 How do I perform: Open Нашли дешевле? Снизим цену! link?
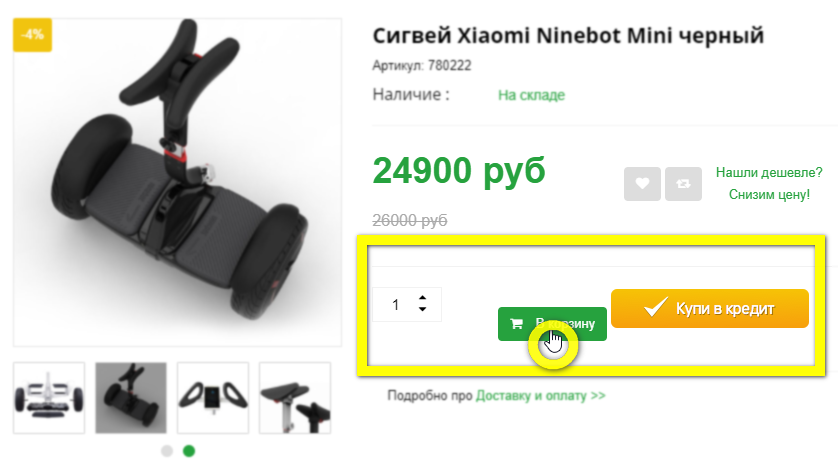pos(769,183)
